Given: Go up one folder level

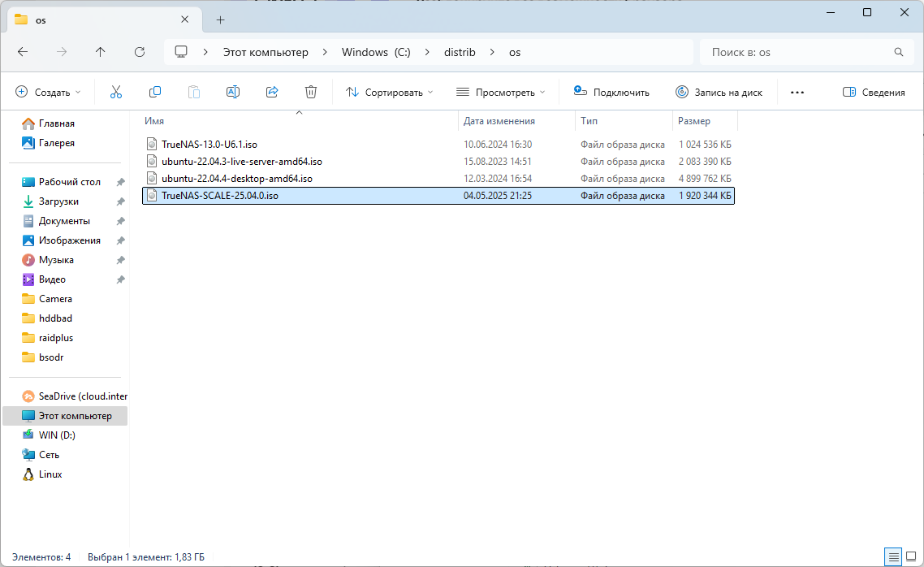Looking at the screenshot, I should [x=100, y=52].
